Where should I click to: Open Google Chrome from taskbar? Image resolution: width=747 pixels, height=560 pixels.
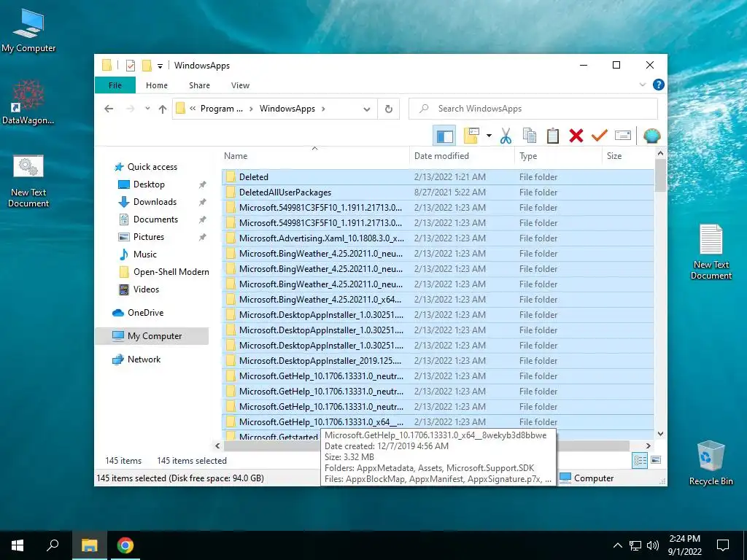pyautogui.click(x=125, y=545)
